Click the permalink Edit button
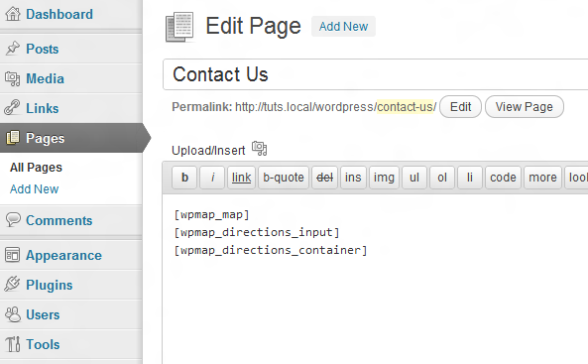Viewport: 588px width, 364px height. [x=460, y=107]
